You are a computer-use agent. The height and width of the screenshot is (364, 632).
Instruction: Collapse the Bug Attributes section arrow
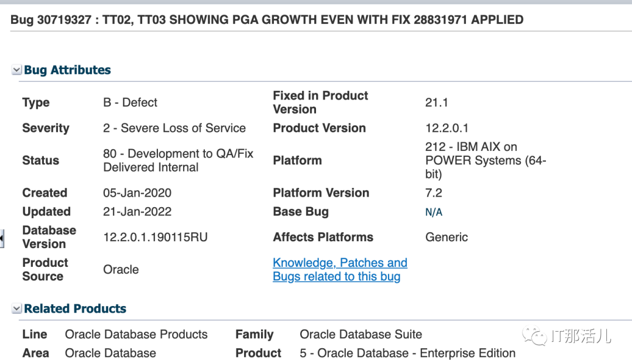point(16,70)
